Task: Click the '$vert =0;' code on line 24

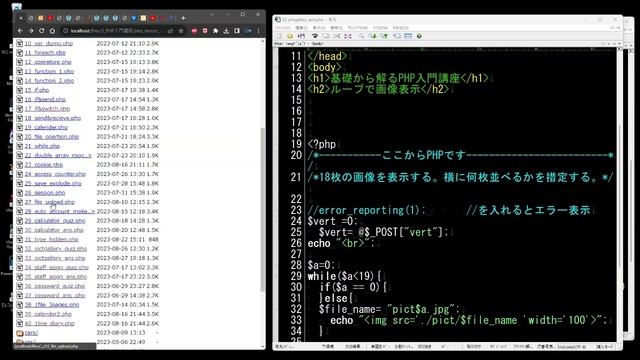Action: (332, 221)
